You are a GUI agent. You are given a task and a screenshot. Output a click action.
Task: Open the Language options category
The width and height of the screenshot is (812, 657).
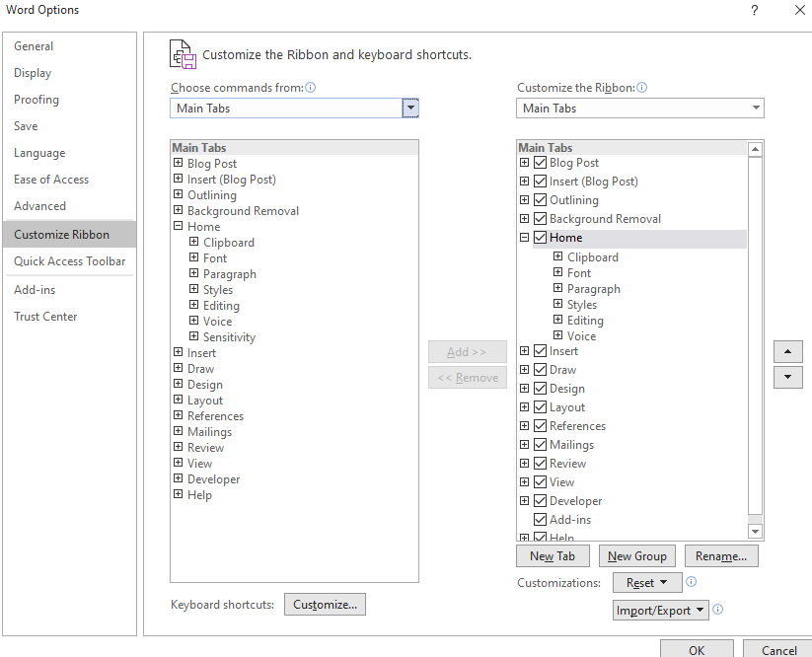pyautogui.click(x=69, y=153)
